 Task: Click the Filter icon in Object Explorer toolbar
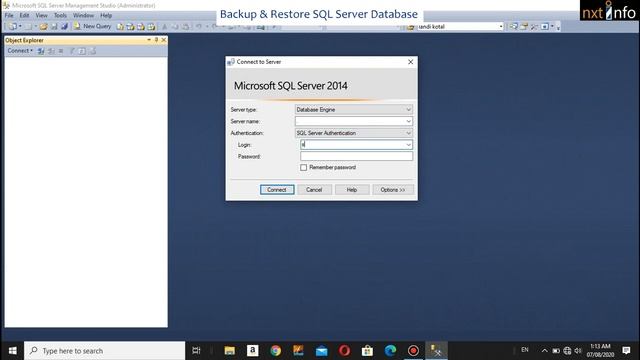[72, 51]
